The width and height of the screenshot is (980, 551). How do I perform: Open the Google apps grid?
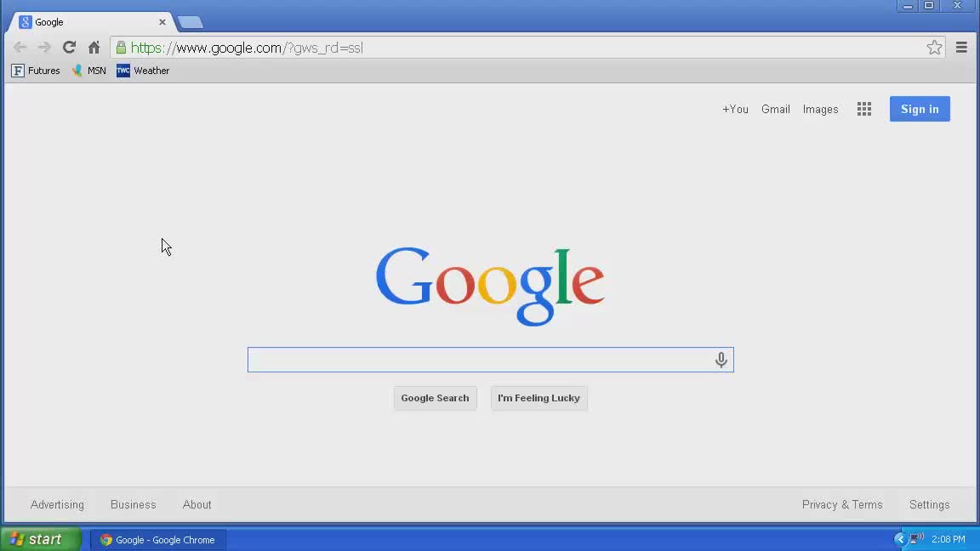tap(863, 110)
